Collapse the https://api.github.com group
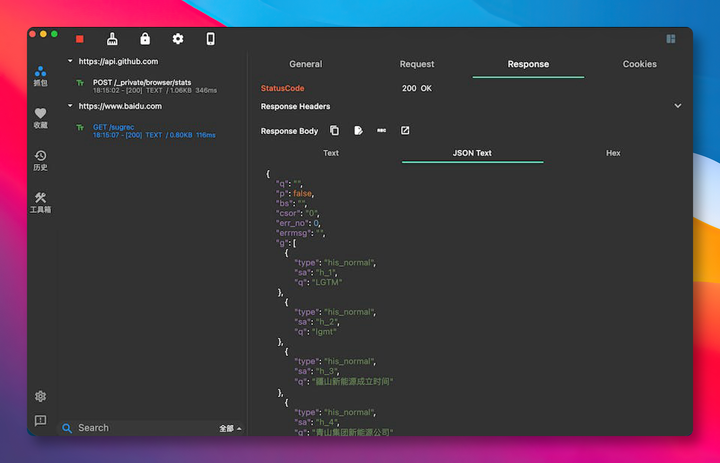Screen dimensions: 720x463 (x=70, y=62)
